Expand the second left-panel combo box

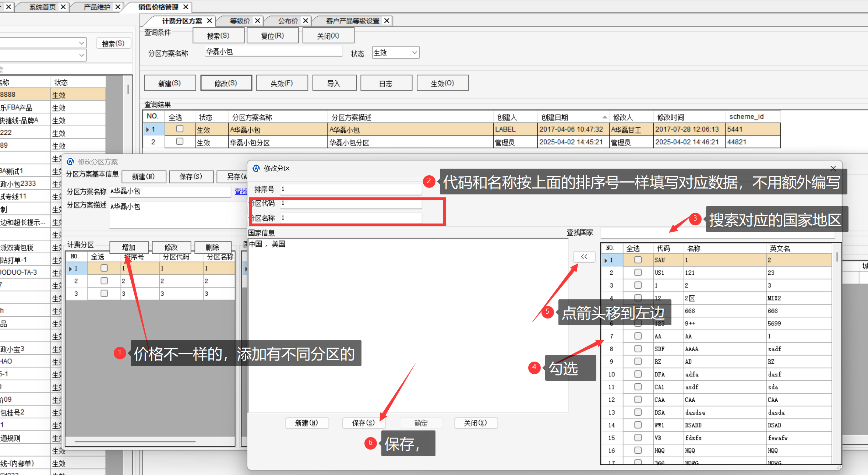coord(81,55)
